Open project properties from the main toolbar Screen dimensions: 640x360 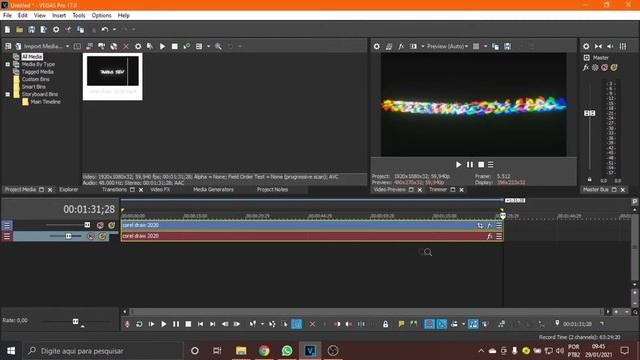(x=56, y=30)
